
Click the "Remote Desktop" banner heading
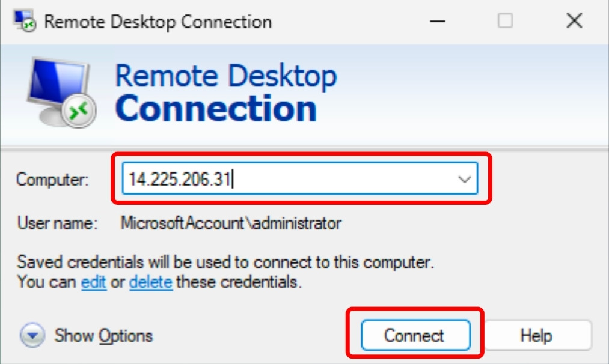coord(225,76)
